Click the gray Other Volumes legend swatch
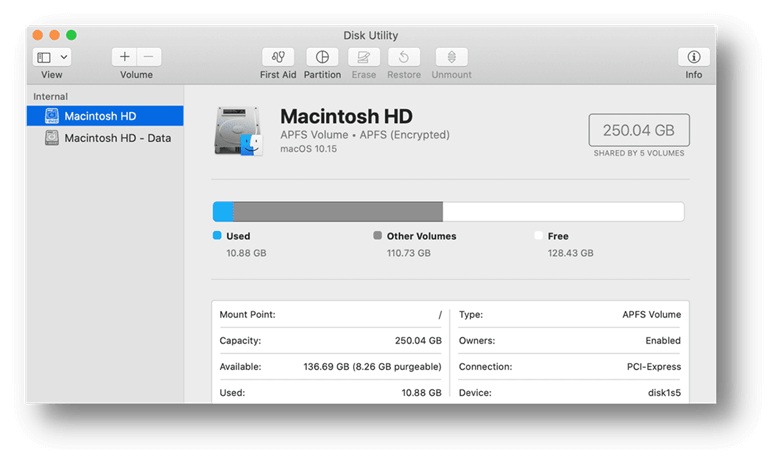Viewport: 775px width, 463px height. pyautogui.click(x=378, y=235)
